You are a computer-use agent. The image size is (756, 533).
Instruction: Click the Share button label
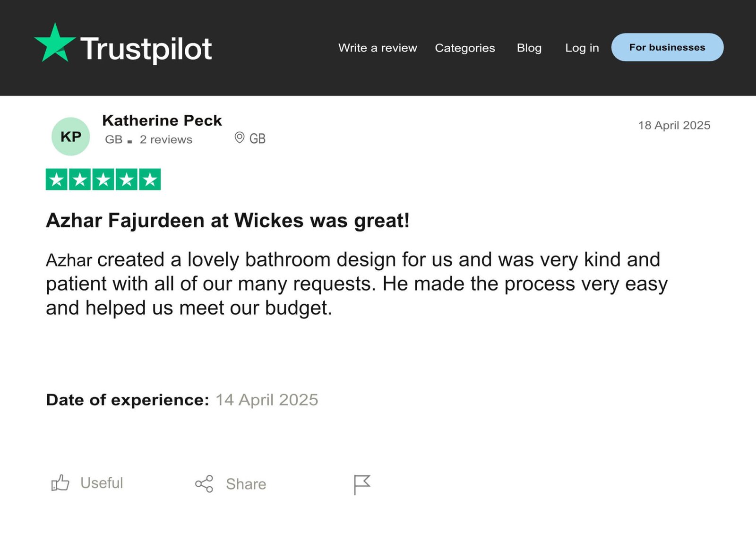click(x=246, y=484)
